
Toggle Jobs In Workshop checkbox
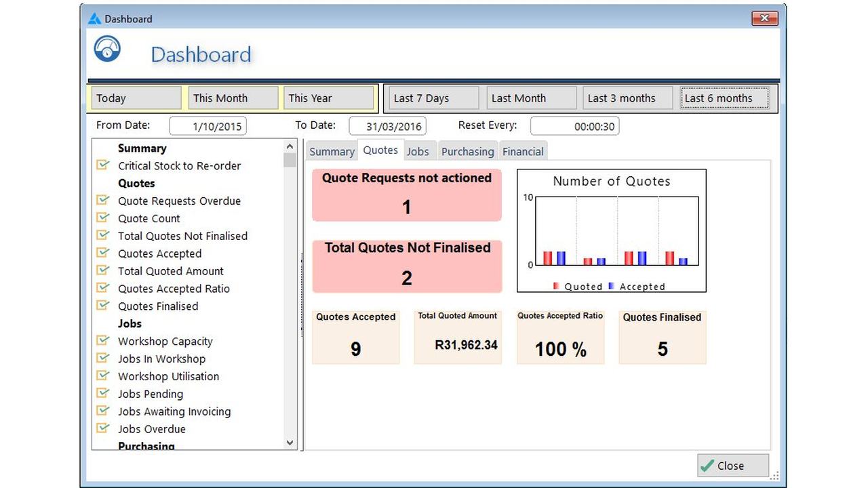click(x=103, y=359)
